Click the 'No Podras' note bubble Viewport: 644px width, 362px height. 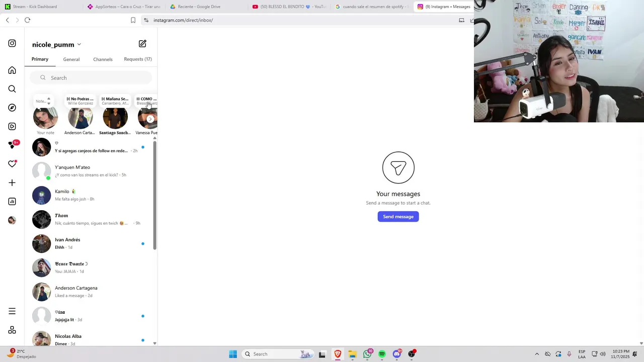[80, 101]
